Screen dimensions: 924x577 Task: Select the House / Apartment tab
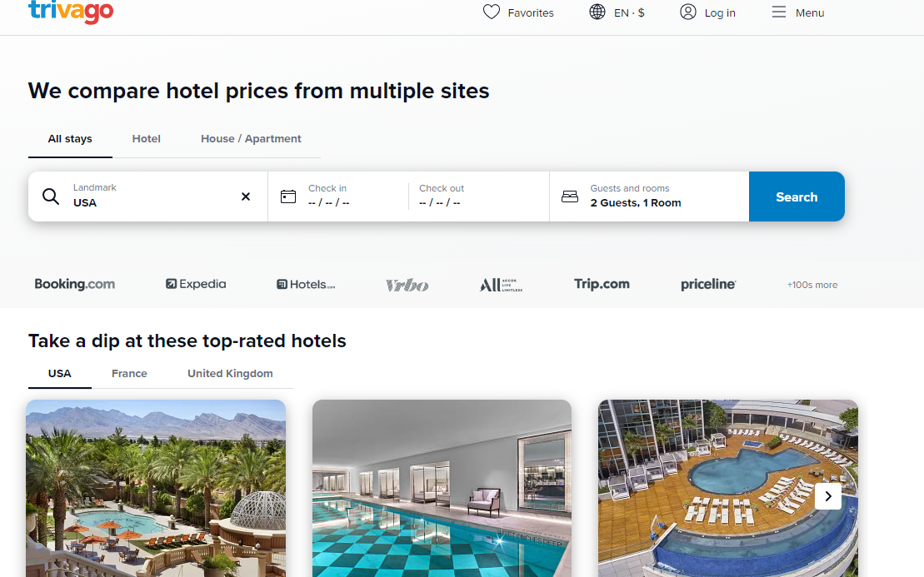(251, 139)
